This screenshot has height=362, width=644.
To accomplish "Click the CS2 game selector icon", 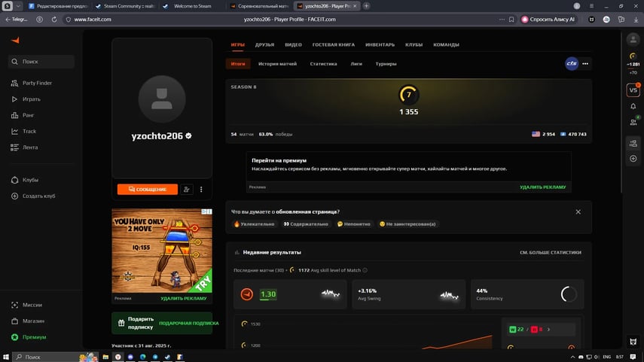I will [x=571, y=64].
